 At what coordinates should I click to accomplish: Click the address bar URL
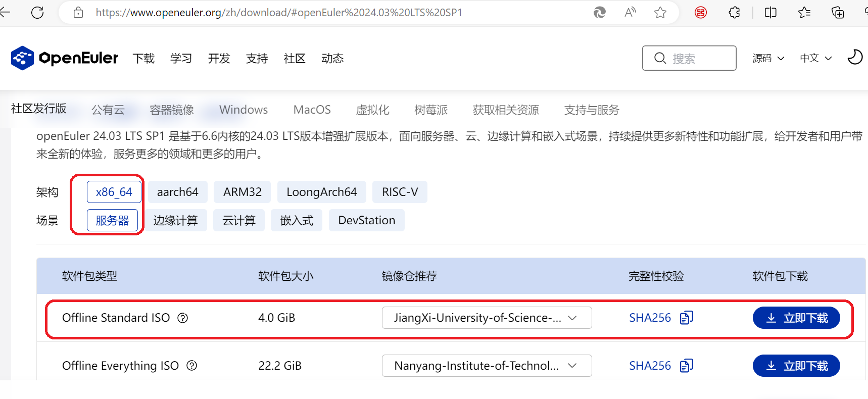[279, 13]
